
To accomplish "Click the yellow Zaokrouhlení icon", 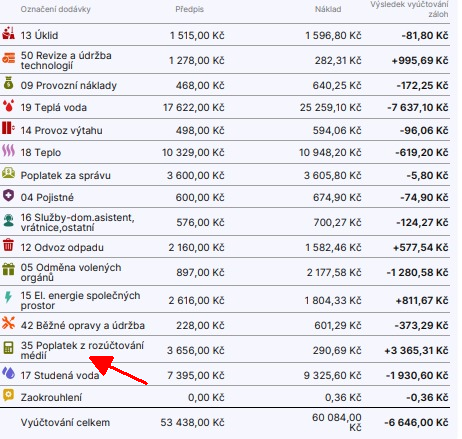I will (x=8, y=395).
